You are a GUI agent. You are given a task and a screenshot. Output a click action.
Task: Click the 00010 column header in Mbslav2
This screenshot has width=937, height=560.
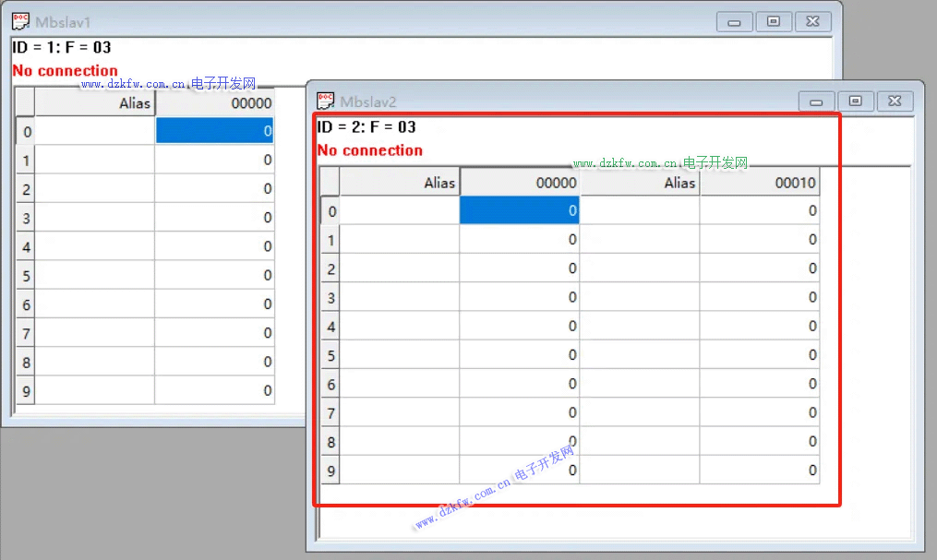tap(760, 182)
